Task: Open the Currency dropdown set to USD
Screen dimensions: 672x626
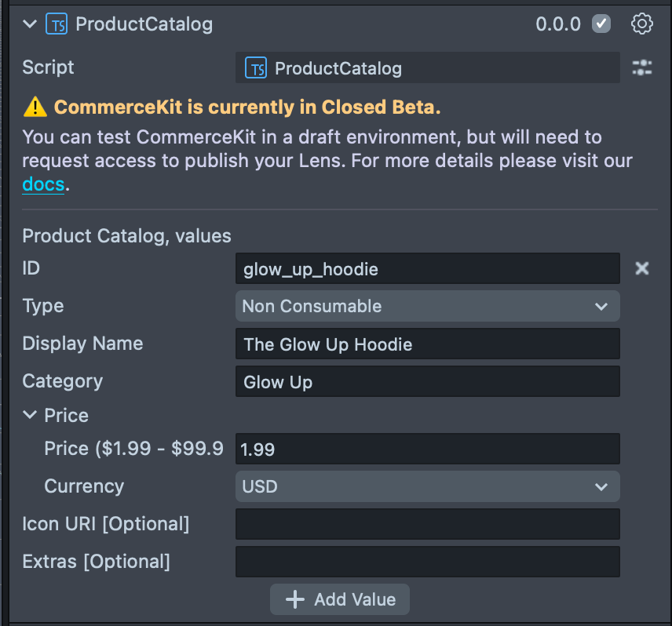Action: (x=427, y=486)
